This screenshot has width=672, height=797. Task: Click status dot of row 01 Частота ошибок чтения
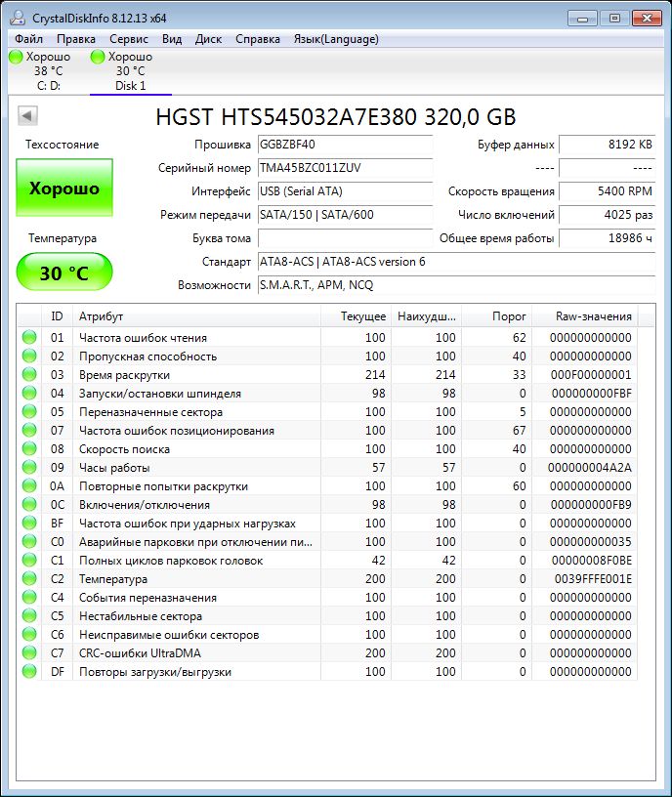29,337
